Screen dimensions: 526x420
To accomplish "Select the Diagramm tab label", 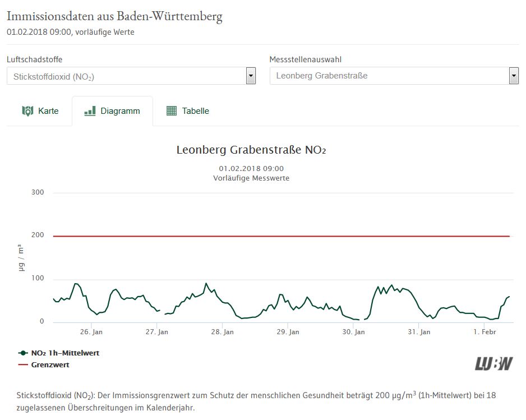I will (120, 111).
